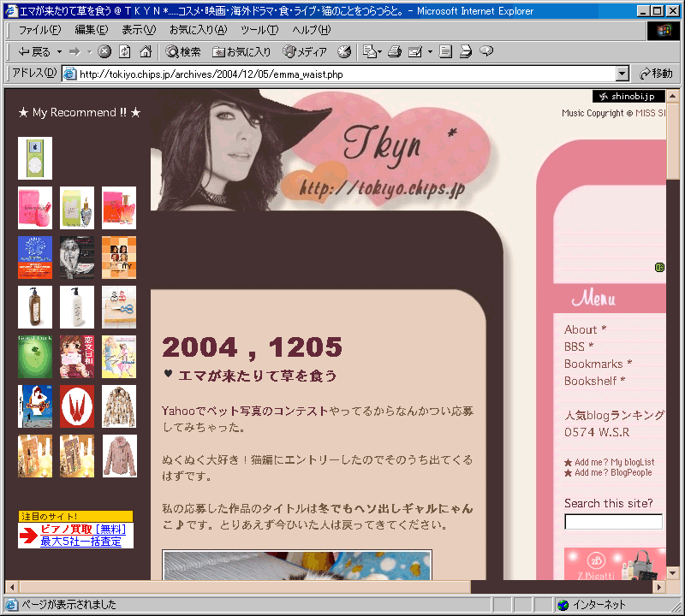685x616 pixels.
Task: Click the Print toolbar icon
Action: coord(395,52)
